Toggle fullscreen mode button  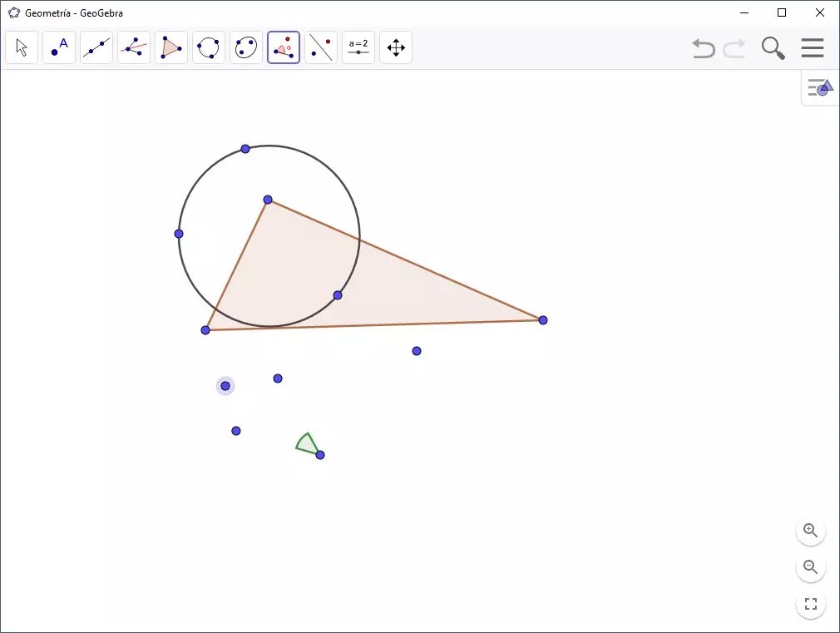click(x=811, y=604)
